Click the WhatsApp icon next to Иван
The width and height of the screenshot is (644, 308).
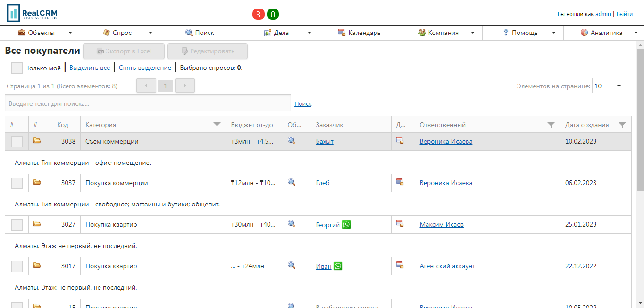338,266
